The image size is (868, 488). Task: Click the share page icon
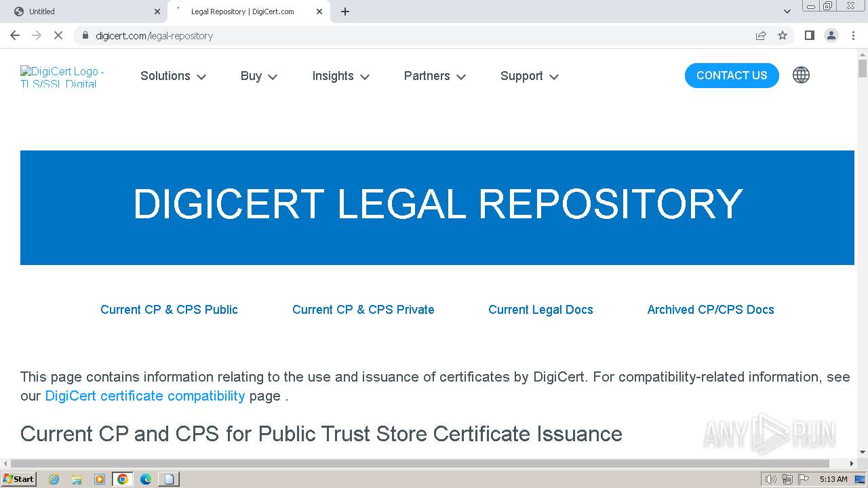tap(761, 35)
